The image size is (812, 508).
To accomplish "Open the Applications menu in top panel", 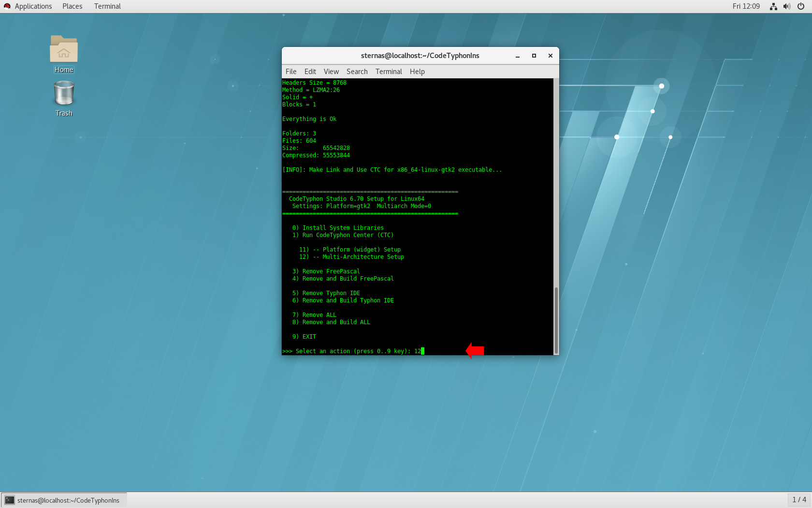I will click(33, 6).
